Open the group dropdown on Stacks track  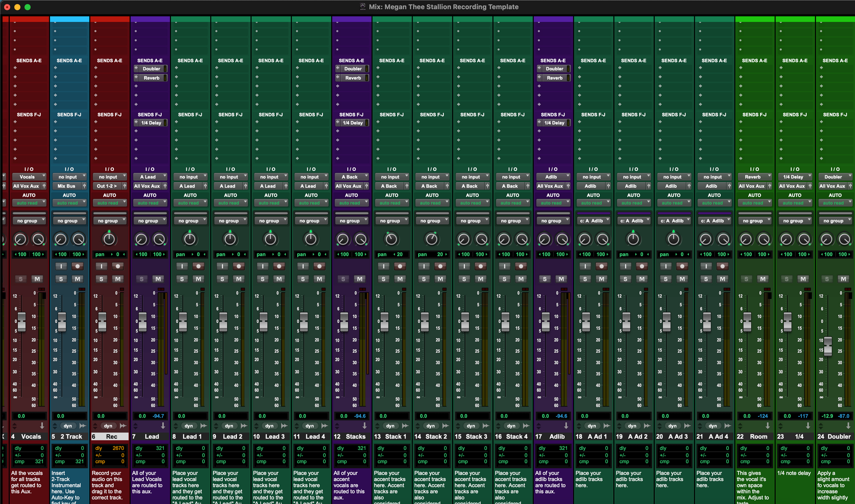point(351,221)
